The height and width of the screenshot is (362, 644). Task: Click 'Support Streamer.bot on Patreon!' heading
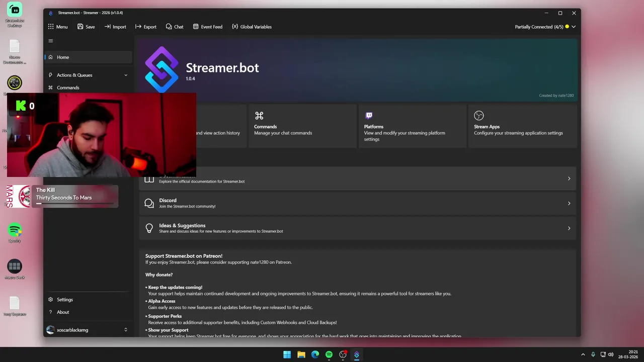(x=184, y=256)
